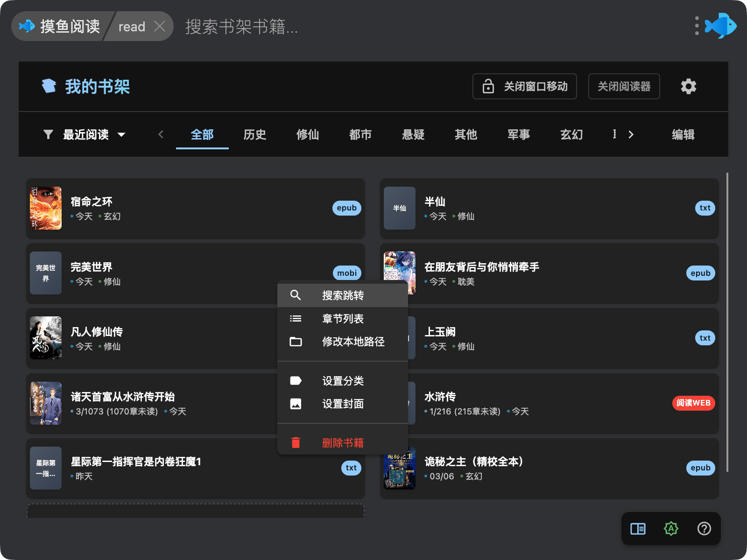Click the blue fish logo icon
747x560 pixels.
pyautogui.click(x=721, y=26)
